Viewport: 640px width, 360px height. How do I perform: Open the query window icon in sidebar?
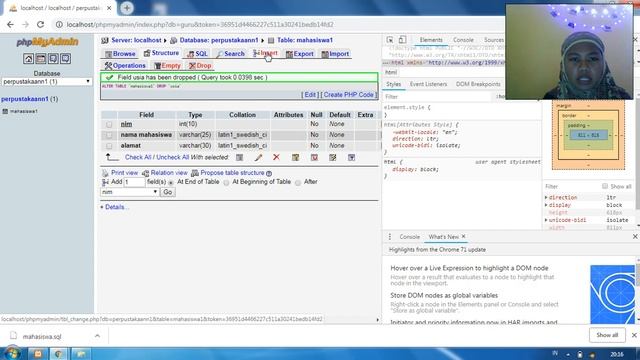pos(53,59)
